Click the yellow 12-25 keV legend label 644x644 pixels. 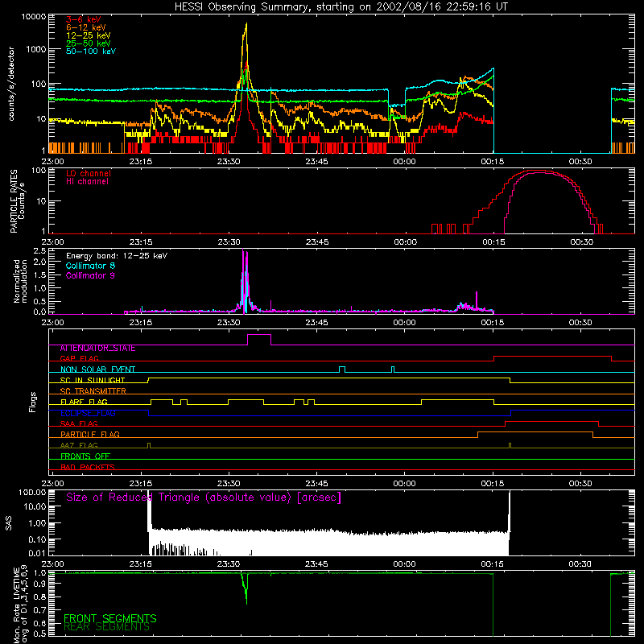pos(89,35)
